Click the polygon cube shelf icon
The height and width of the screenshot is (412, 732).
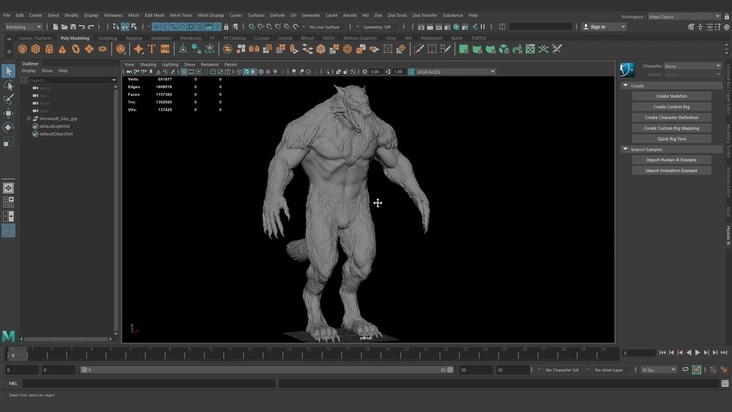[x=36, y=49]
